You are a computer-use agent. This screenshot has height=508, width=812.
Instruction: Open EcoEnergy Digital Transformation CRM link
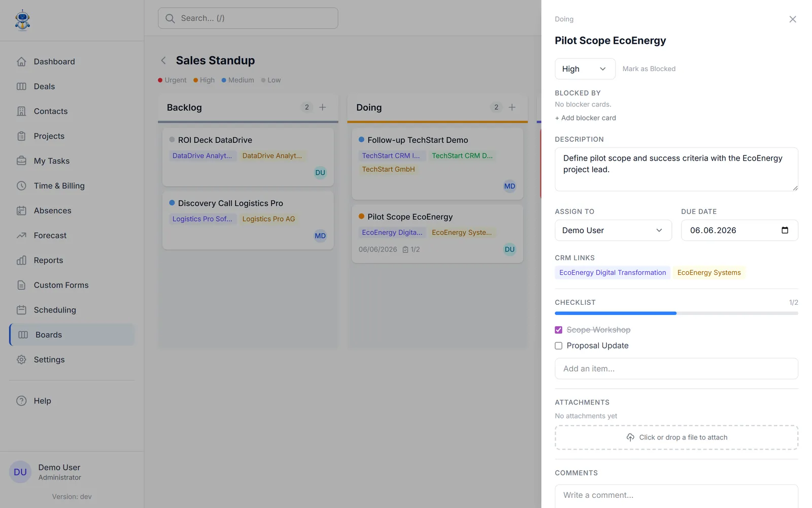pyautogui.click(x=613, y=273)
